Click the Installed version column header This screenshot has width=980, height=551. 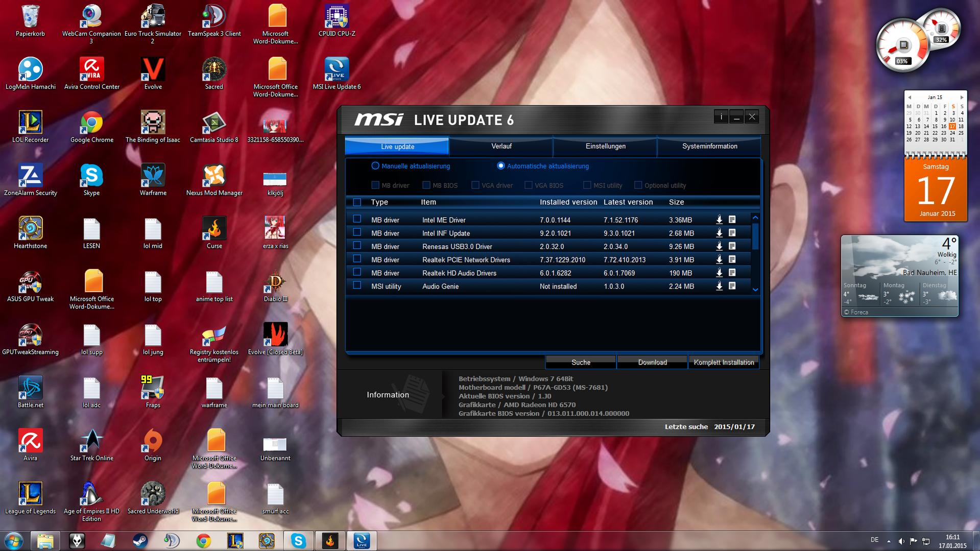click(x=568, y=202)
